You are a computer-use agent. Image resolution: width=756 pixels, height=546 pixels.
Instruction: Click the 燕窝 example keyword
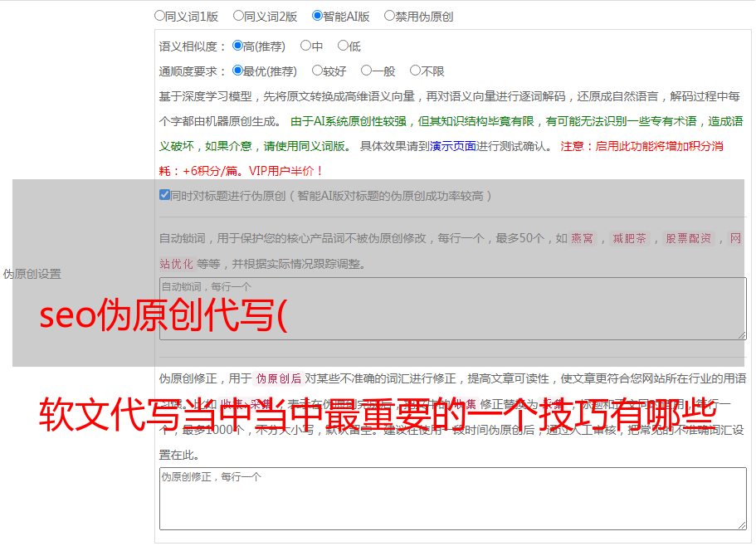tap(582, 238)
